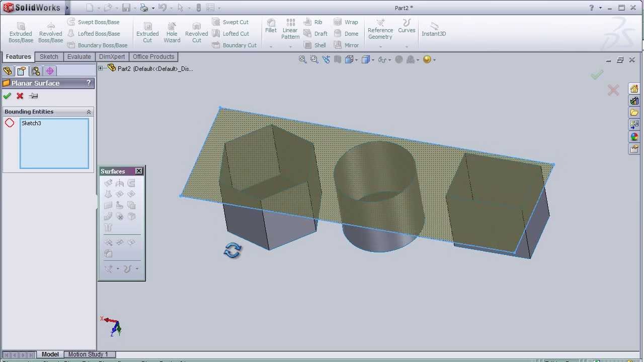
Task: Select the Draft tool
Action: point(315,34)
